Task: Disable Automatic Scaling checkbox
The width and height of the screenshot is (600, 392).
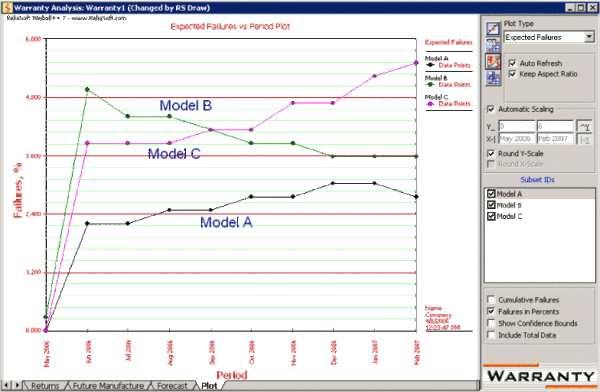Action: click(x=491, y=109)
